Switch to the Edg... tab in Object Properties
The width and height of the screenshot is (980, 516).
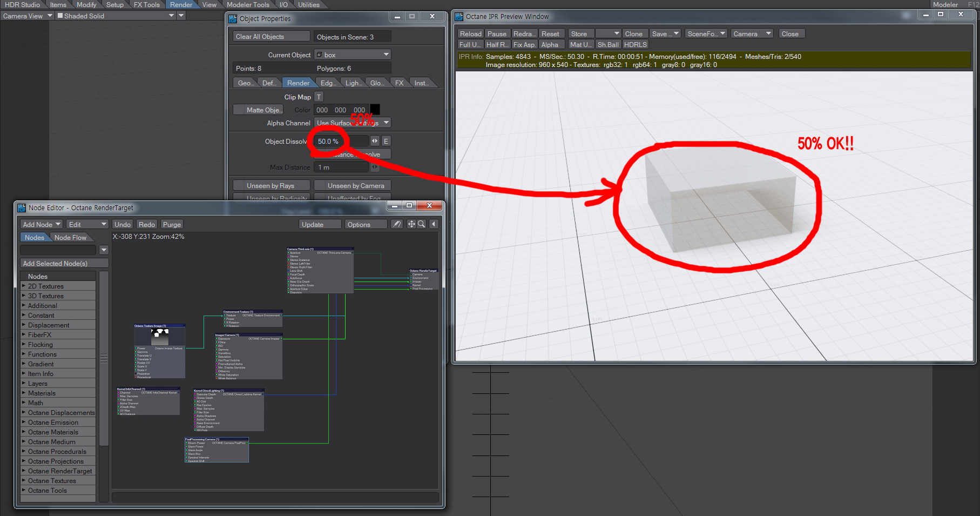pyautogui.click(x=327, y=83)
